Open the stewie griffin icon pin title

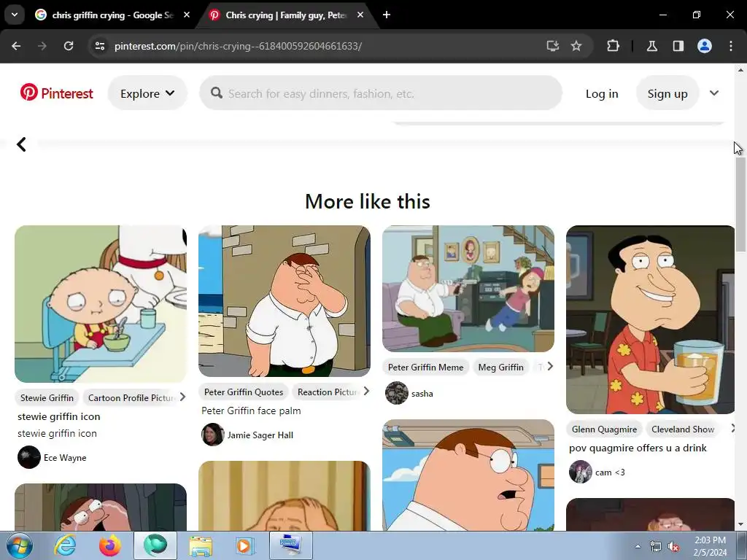(58, 416)
